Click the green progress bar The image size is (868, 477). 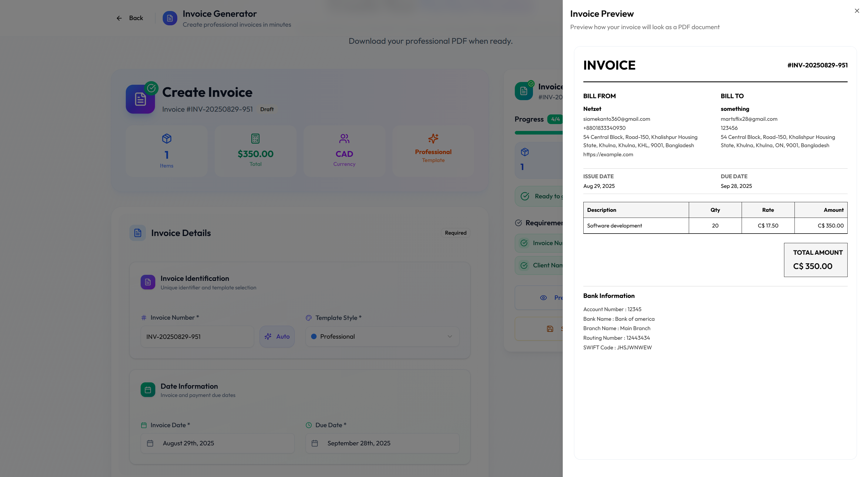[x=538, y=133]
